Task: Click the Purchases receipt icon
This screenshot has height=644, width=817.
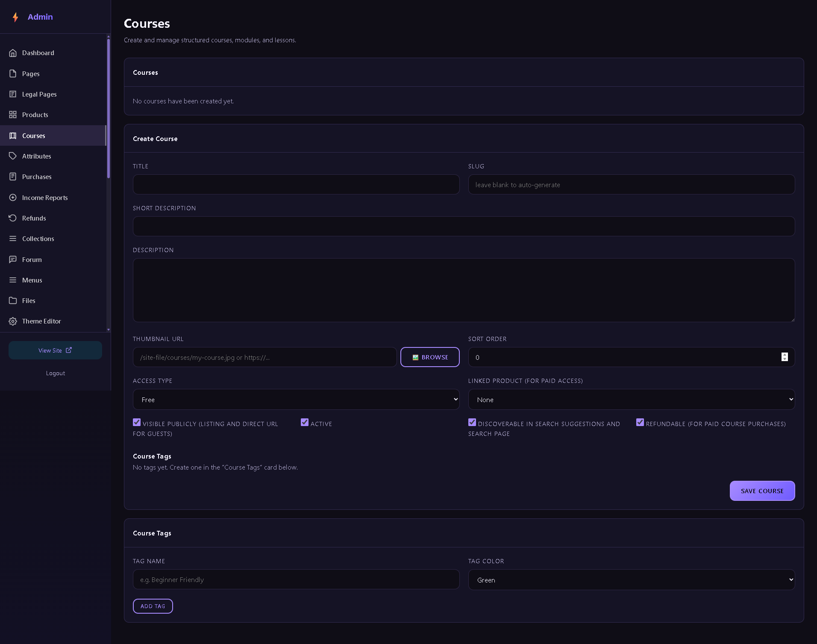Action: coord(13,176)
